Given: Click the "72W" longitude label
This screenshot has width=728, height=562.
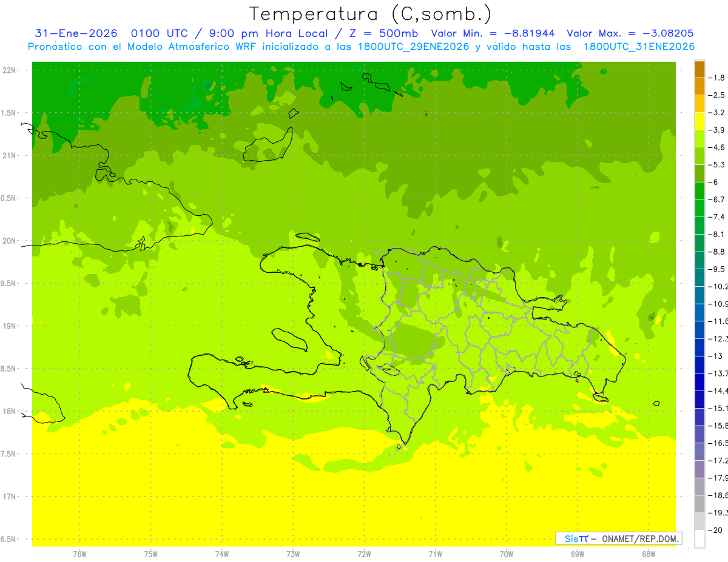Looking at the screenshot, I should [364, 554].
